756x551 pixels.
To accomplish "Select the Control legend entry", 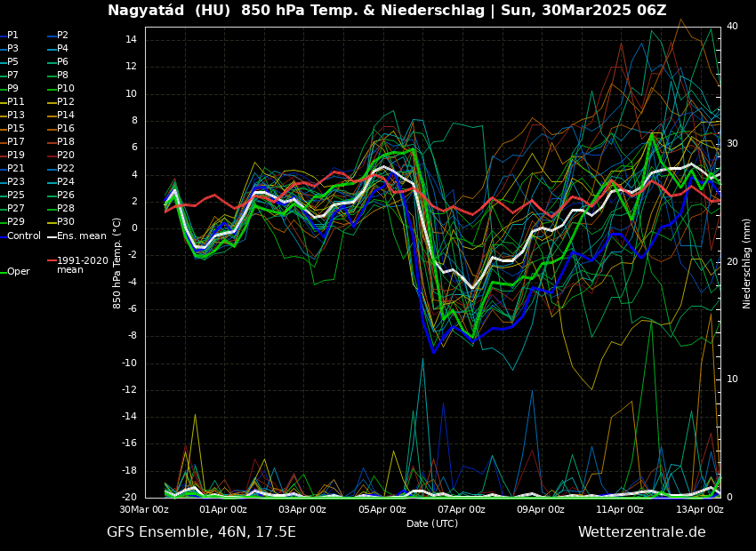I will point(24,236).
